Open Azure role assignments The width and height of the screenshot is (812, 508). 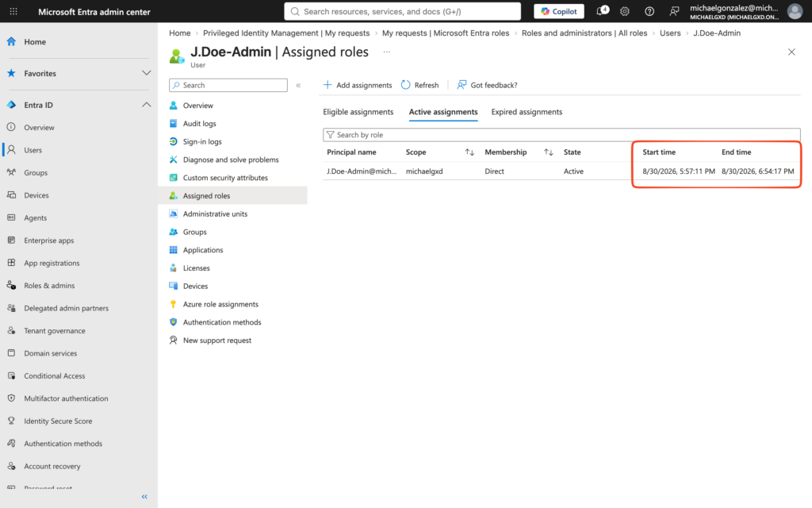220,304
